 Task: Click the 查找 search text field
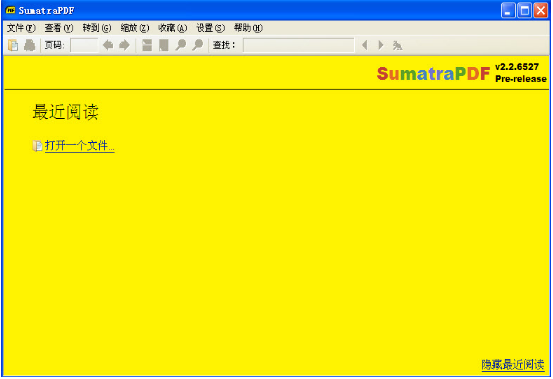299,45
